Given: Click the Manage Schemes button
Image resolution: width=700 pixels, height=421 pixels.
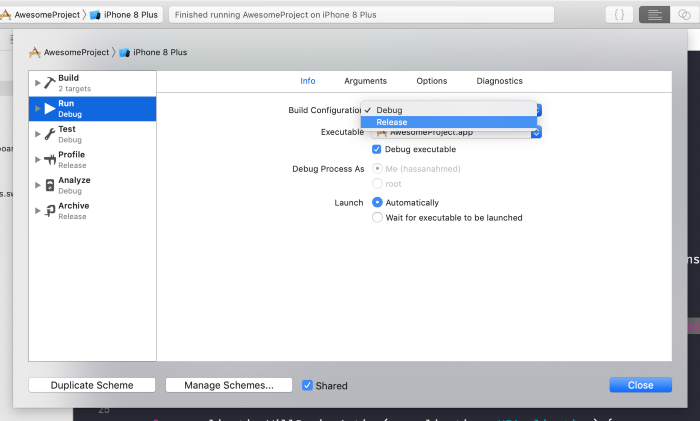Looking at the screenshot, I should pos(229,385).
